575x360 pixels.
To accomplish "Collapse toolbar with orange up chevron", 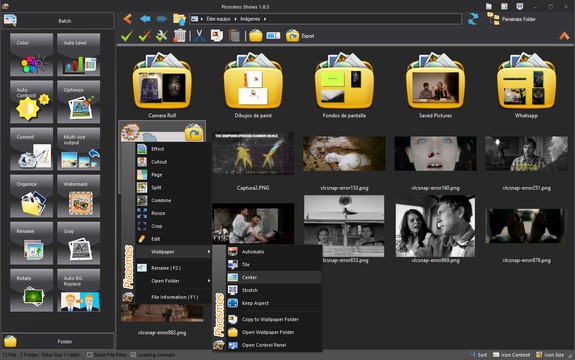I will 564,36.
